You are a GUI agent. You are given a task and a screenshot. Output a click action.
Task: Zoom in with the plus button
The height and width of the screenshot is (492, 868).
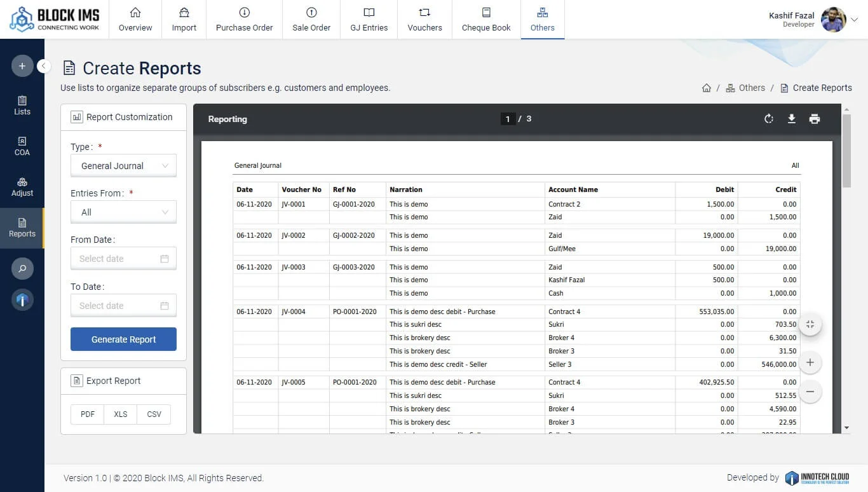810,362
